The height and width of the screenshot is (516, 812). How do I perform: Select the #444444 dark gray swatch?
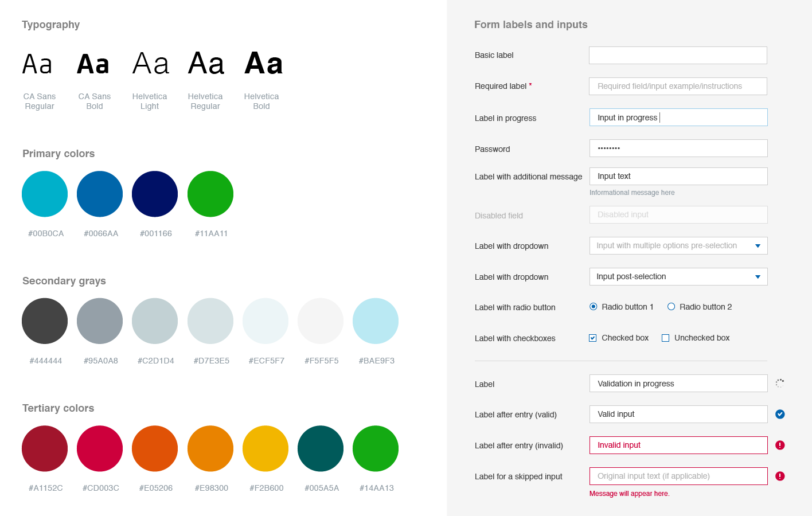coord(45,321)
